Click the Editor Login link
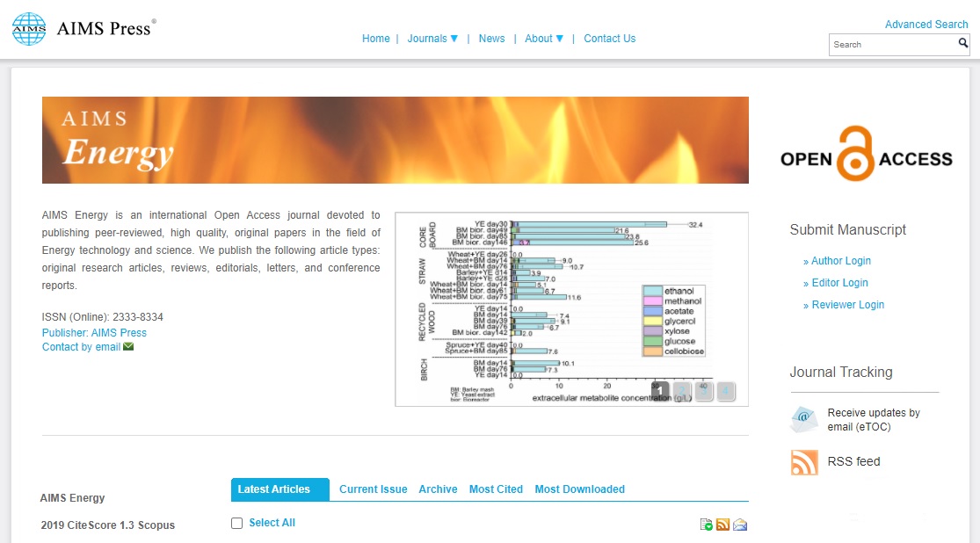 pyautogui.click(x=839, y=282)
